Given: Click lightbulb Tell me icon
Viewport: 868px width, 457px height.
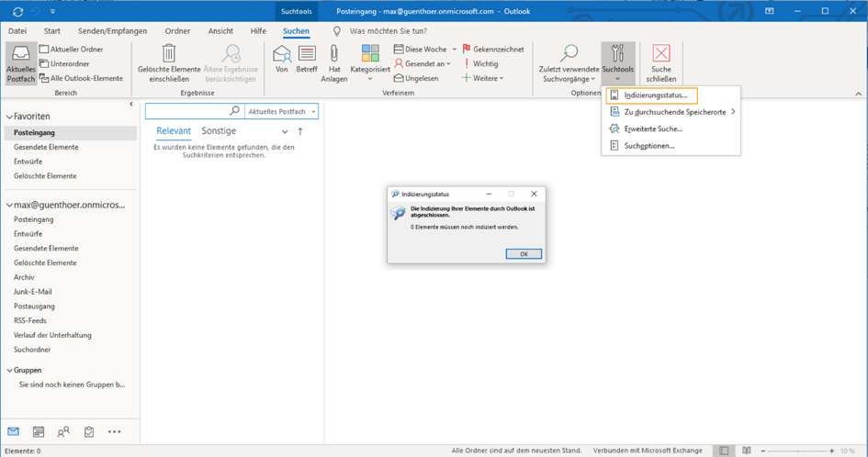Looking at the screenshot, I should click(336, 31).
